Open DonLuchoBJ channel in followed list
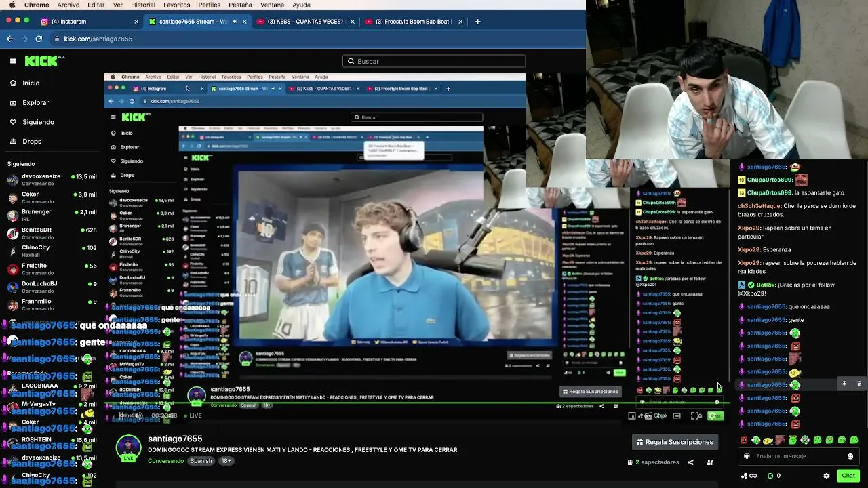The height and width of the screenshot is (488, 868). 53,287
